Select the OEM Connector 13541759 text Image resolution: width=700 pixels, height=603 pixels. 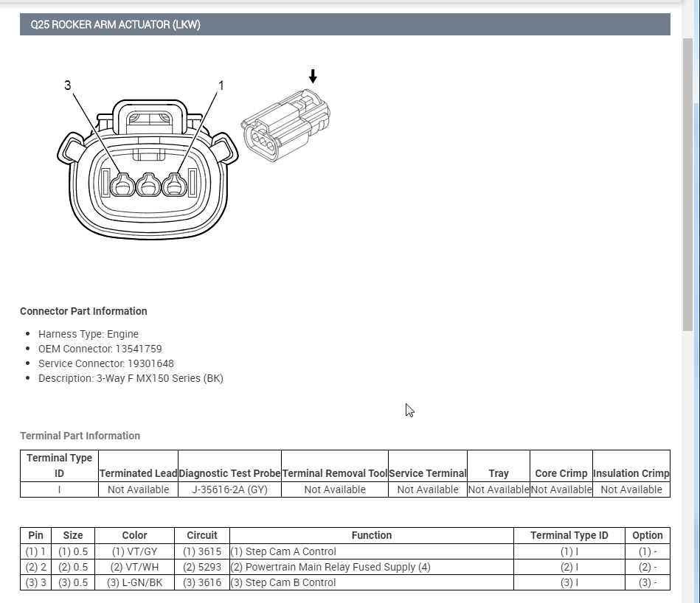[x=100, y=349]
